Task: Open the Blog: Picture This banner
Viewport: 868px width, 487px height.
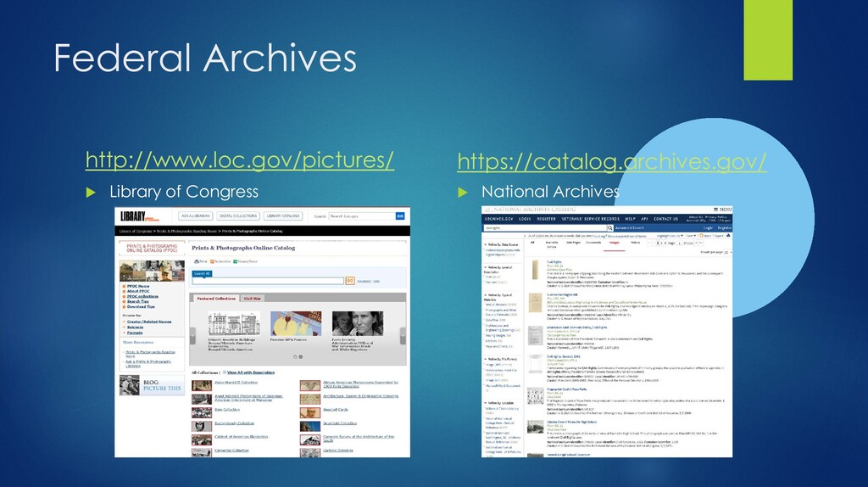Action: pos(152,385)
